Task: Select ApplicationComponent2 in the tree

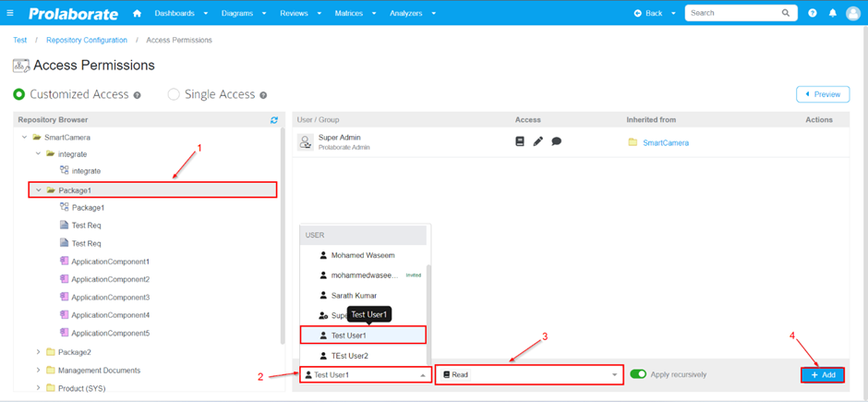Action: [x=111, y=279]
